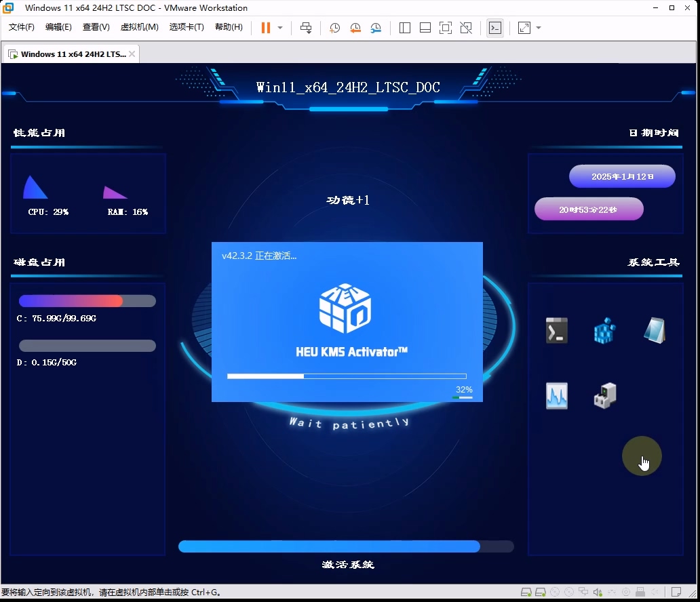Viewport: 700px width, 602px height.
Task: Click the 激活系统 label under progress bar
Action: tap(348, 565)
